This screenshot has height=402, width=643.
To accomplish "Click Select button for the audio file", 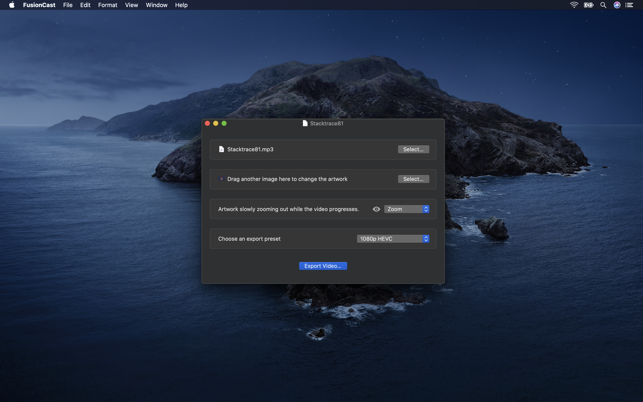I will (413, 149).
